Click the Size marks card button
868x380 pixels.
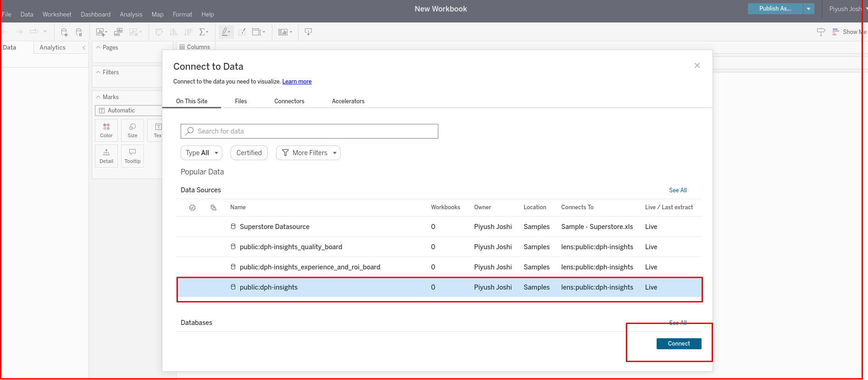pos(133,130)
